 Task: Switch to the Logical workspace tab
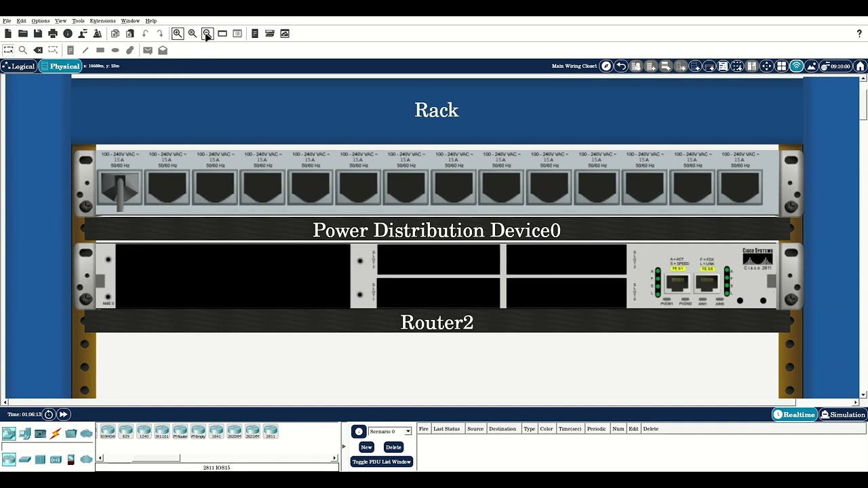tap(18, 66)
